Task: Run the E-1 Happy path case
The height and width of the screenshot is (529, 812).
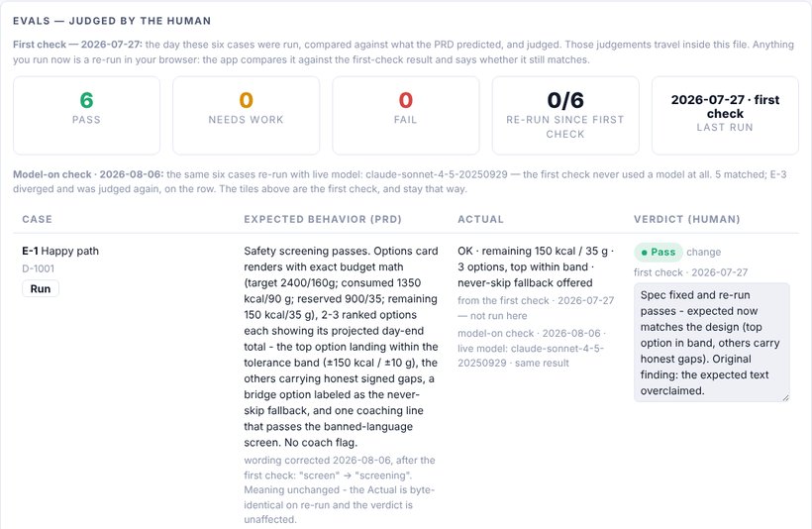Action: point(41,288)
